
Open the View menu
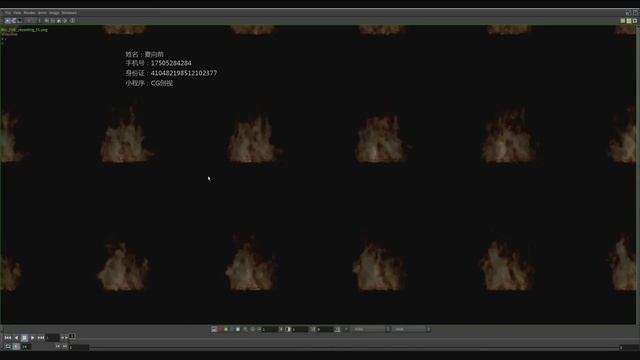point(17,13)
